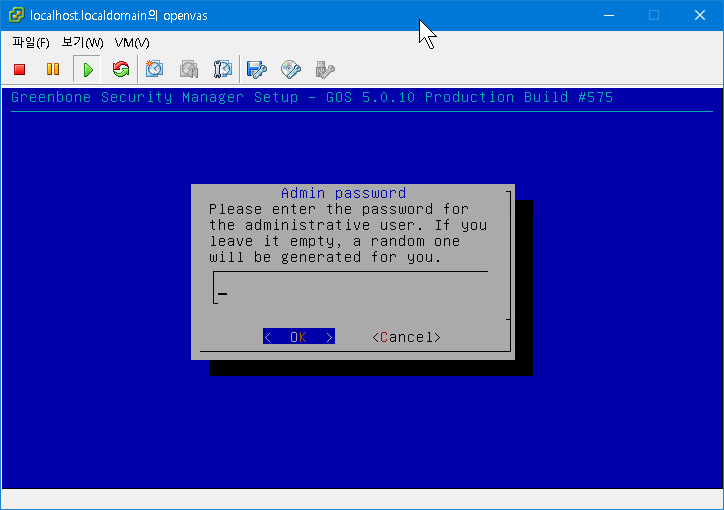The height and width of the screenshot is (510, 724).
Task: Click the grayed USB device icon
Action: (325, 69)
